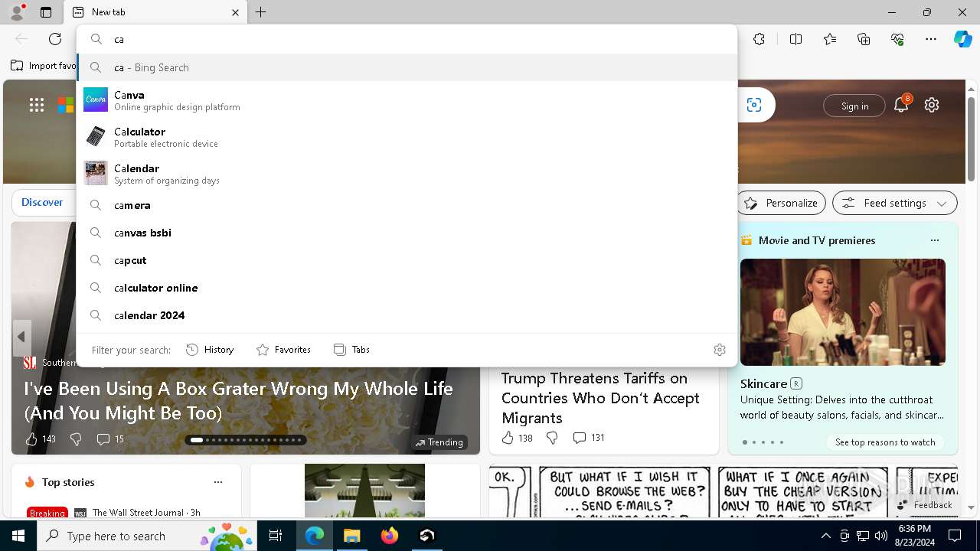Viewport: 980px width, 551px height.
Task: Dislike the Box Grater article
Action: (76, 439)
